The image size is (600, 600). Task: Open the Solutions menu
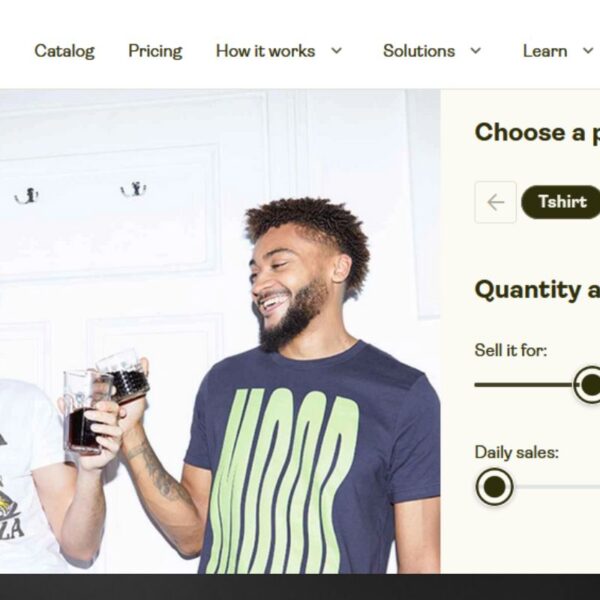(419, 51)
